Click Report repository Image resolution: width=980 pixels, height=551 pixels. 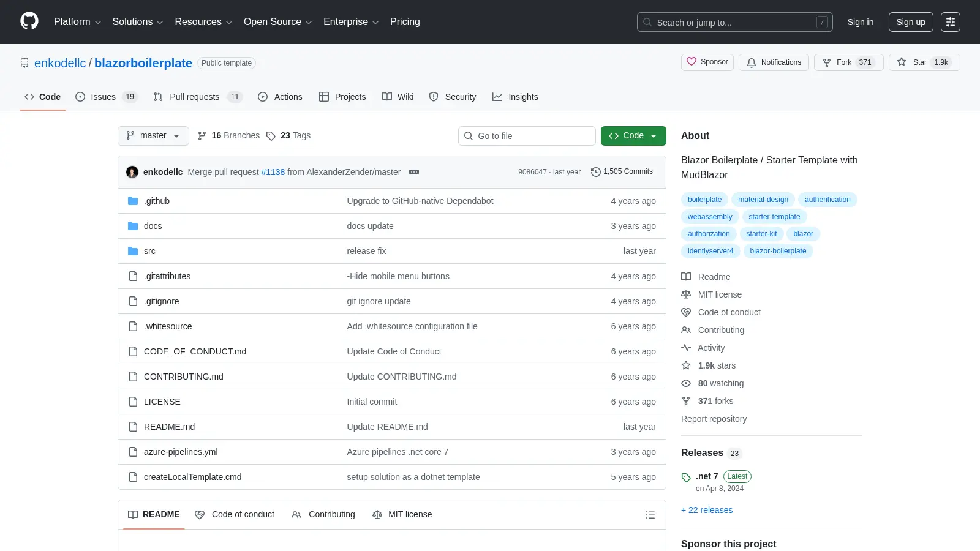[714, 419]
